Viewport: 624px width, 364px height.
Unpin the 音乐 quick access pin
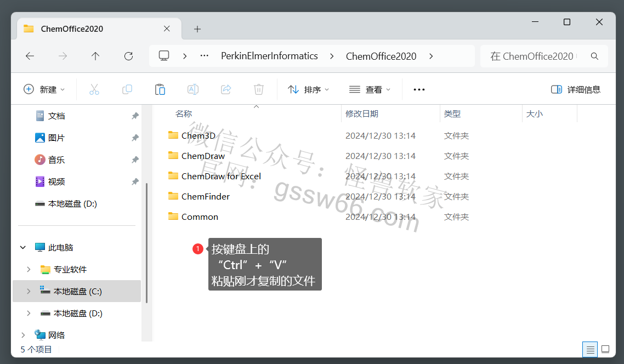point(135,160)
